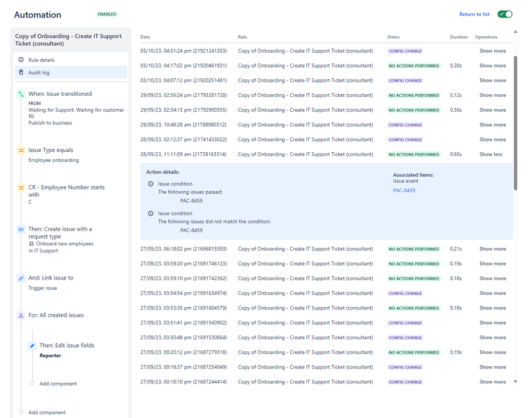Show more for 27/09/23 00:20:12 pm entry
This screenshot has width=532, height=418.
[x=492, y=352]
